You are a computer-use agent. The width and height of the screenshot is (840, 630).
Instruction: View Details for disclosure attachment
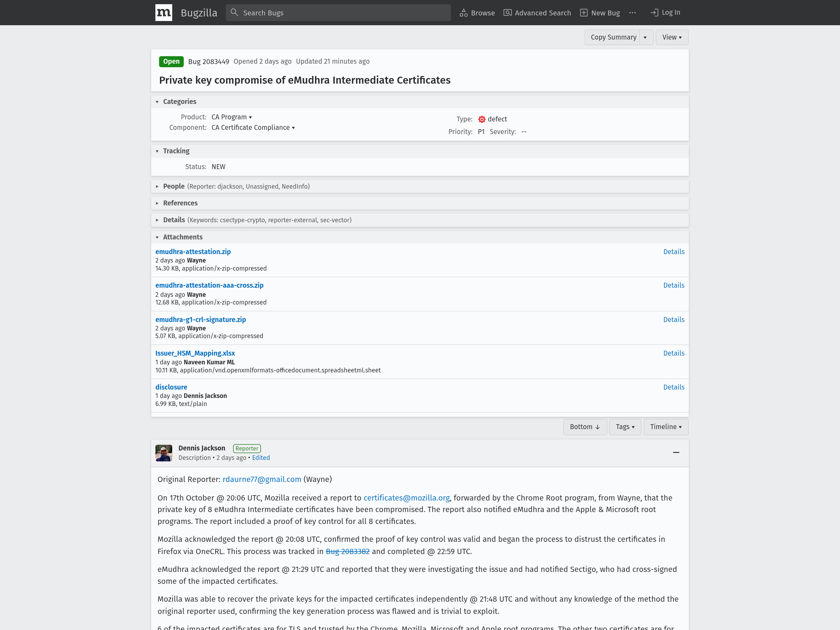(x=674, y=387)
